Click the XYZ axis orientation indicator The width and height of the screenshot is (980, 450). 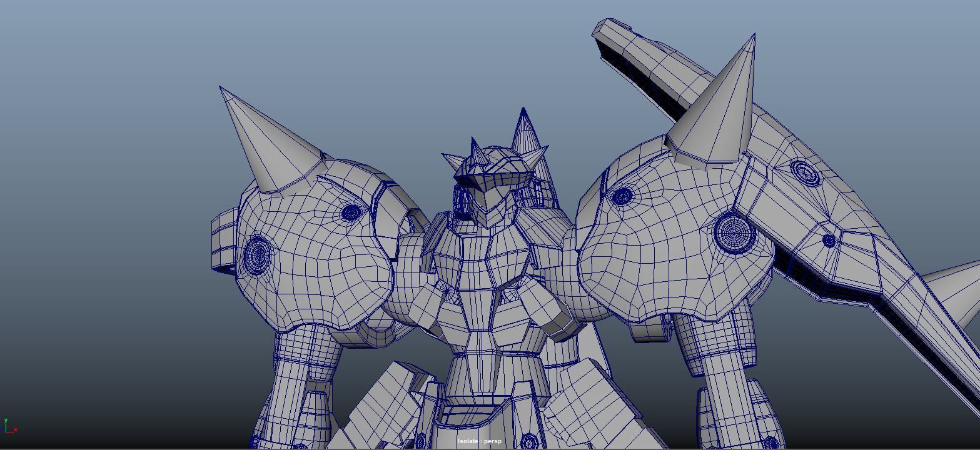[x=9, y=426]
